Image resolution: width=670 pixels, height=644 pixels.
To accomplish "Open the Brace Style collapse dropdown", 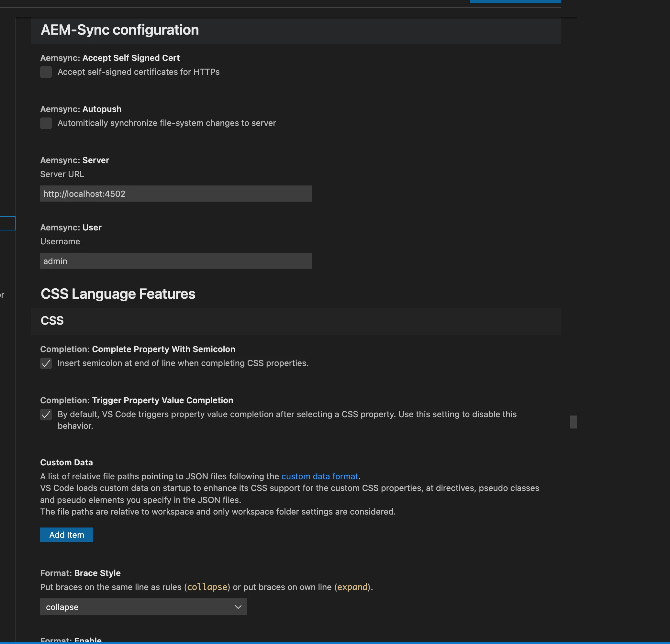I will pos(143,607).
